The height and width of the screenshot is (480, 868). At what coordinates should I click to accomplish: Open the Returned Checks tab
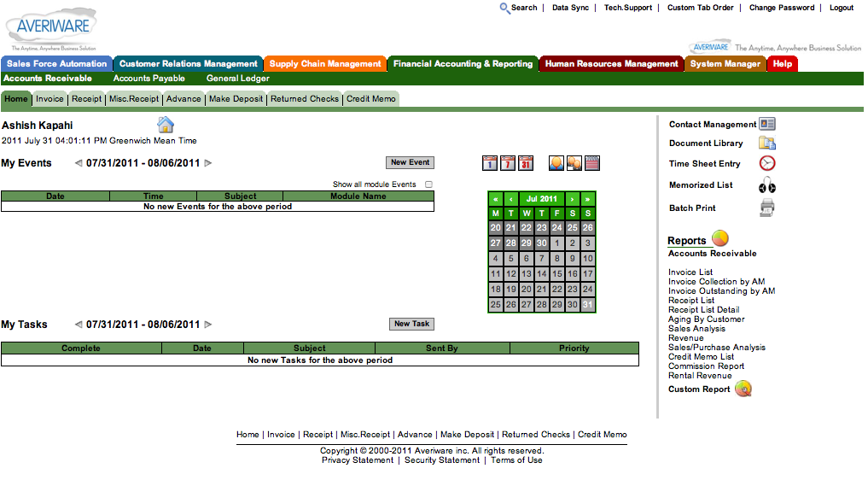pos(305,99)
